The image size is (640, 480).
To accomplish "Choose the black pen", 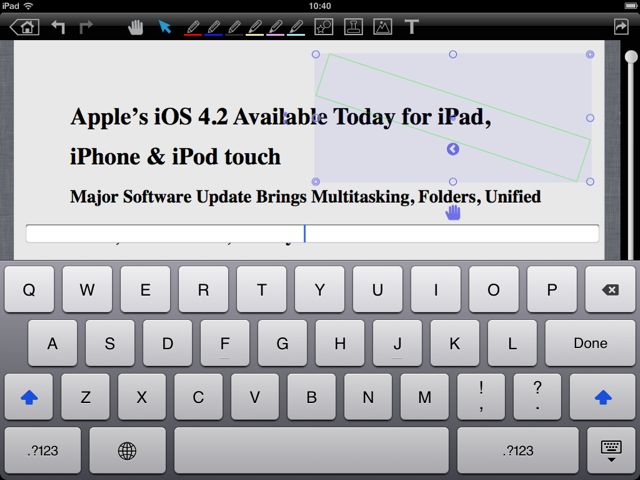I will pos(234,28).
